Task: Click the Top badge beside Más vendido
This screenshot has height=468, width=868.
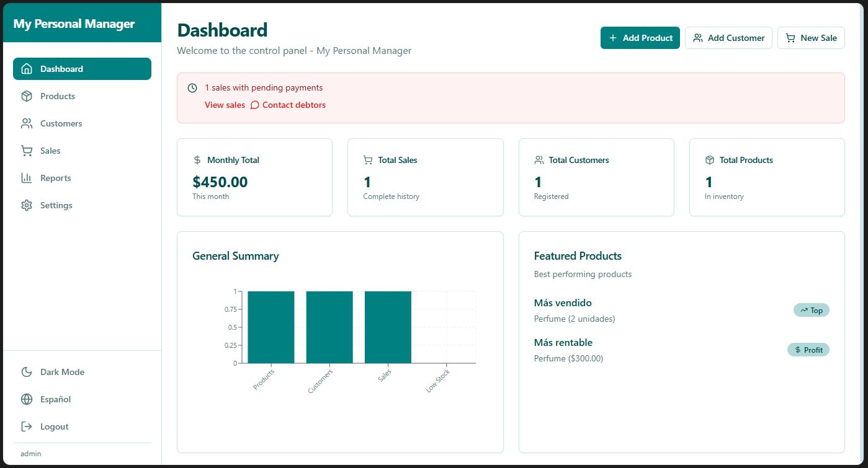Action: point(811,310)
